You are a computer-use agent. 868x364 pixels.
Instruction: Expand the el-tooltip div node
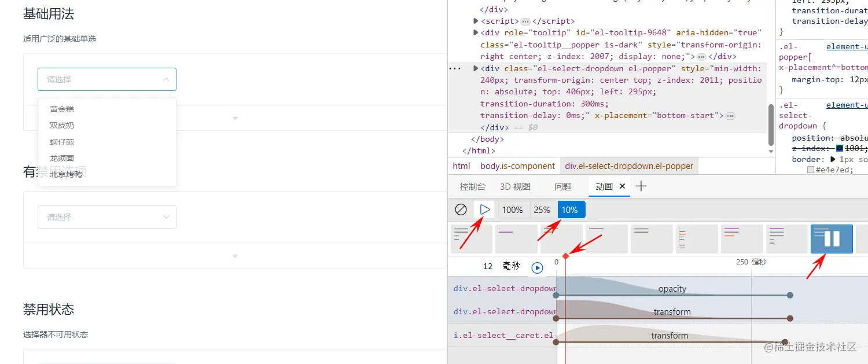click(x=476, y=33)
